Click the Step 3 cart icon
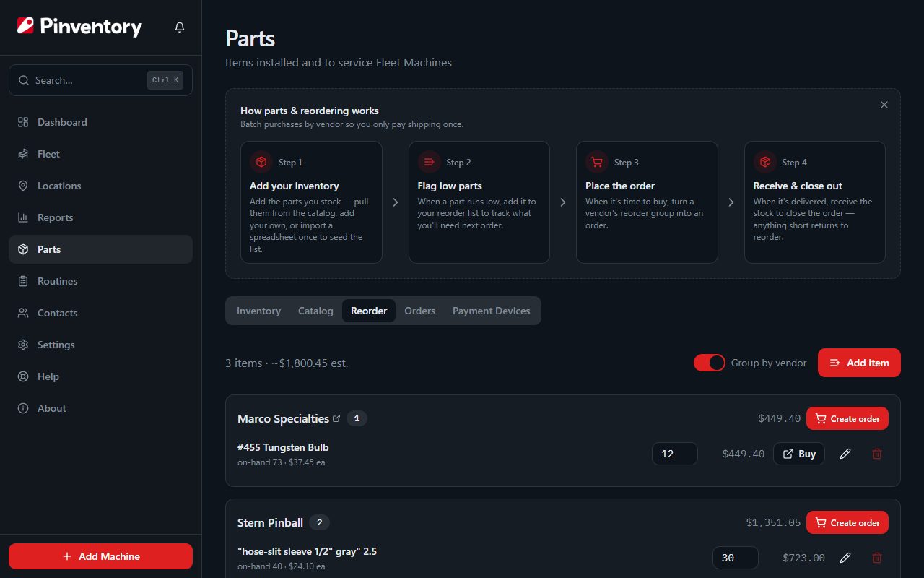The height and width of the screenshot is (578, 924). 597,162
